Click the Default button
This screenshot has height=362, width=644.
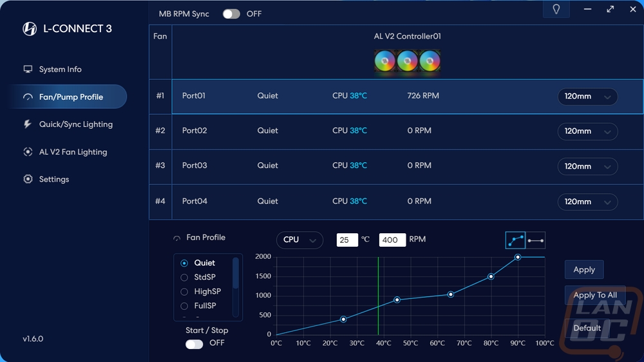click(x=587, y=328)
